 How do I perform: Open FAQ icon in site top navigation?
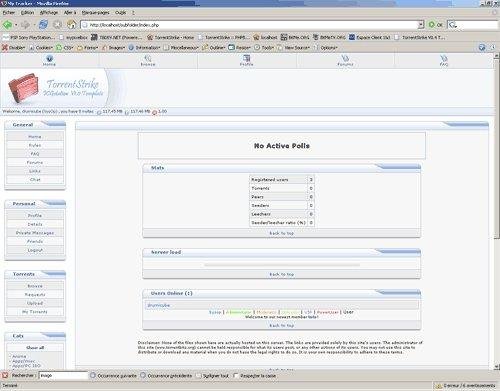(x=444, y=58)
